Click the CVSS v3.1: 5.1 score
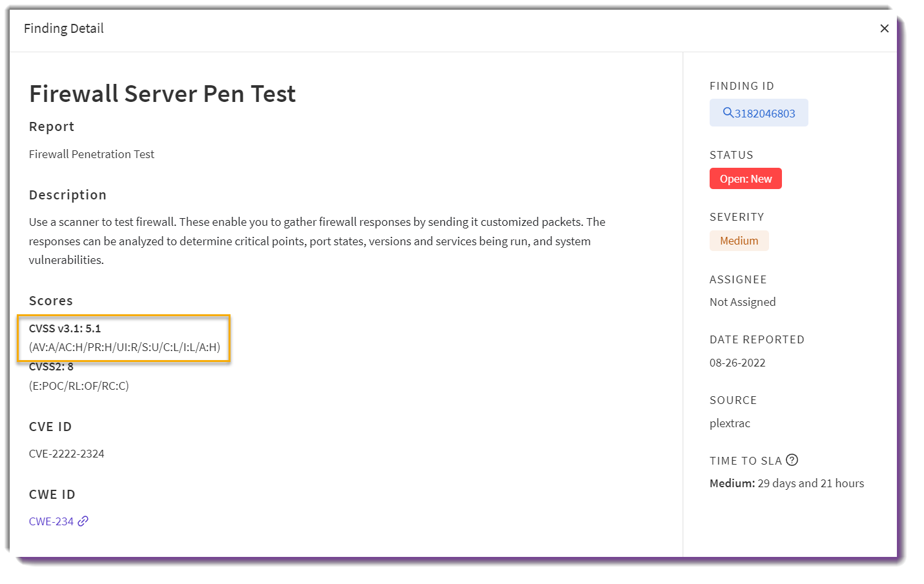Image resolution: width=924 pixels, height=584 pixels. point(65,328)
